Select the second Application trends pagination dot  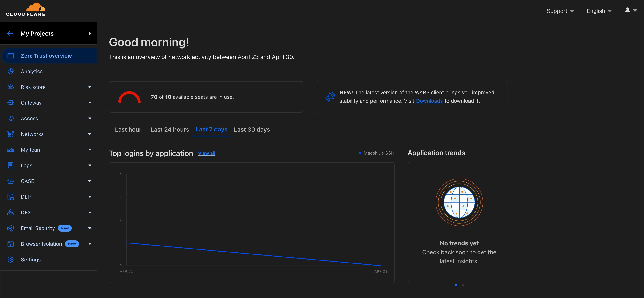[462, 285]
